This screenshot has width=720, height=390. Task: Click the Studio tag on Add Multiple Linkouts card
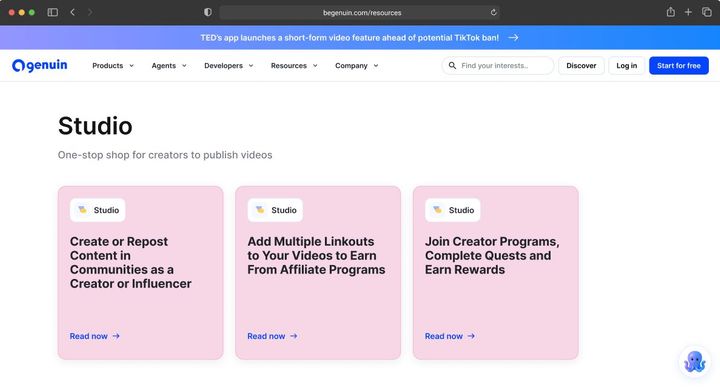pyautogui.click(x=275, y=210)
